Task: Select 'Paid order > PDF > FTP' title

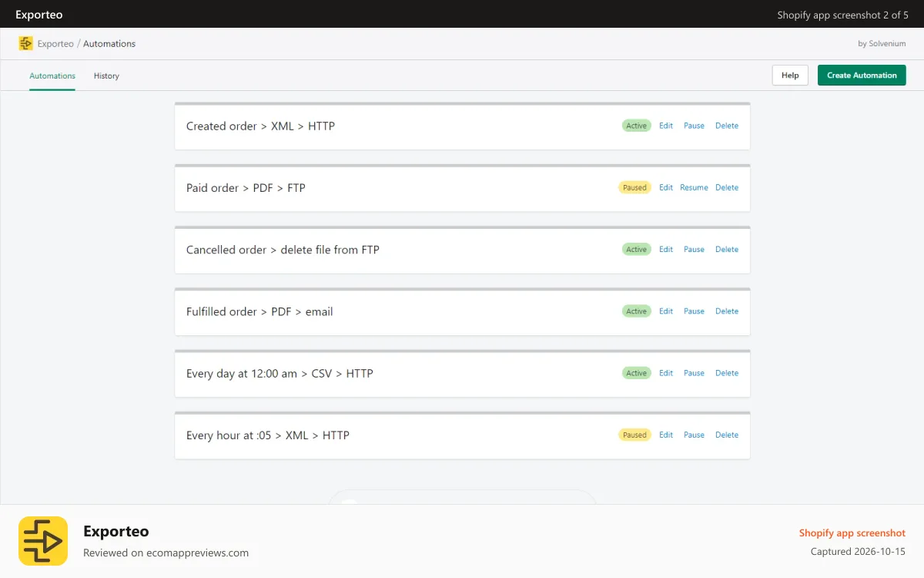Action: click(x=246, y=188)
